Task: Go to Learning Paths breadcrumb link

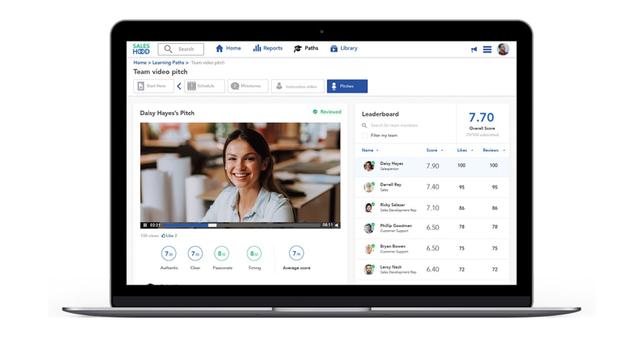Action: (168, 62)
